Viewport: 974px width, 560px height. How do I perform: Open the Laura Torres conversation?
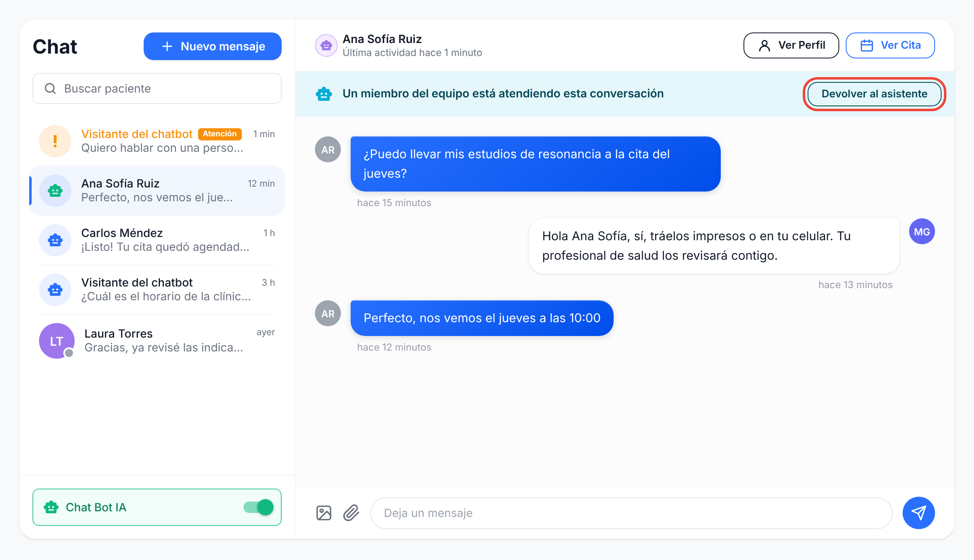tap(157, 341)
